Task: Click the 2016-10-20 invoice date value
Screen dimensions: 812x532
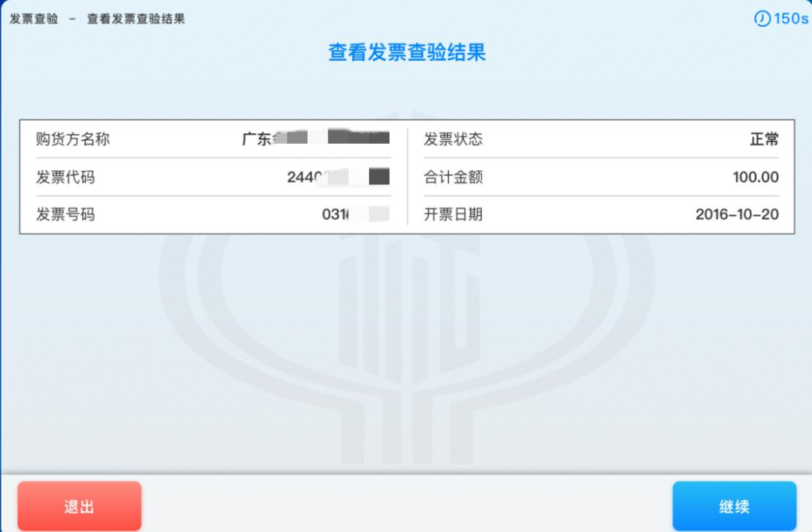Action: [737, 214]
